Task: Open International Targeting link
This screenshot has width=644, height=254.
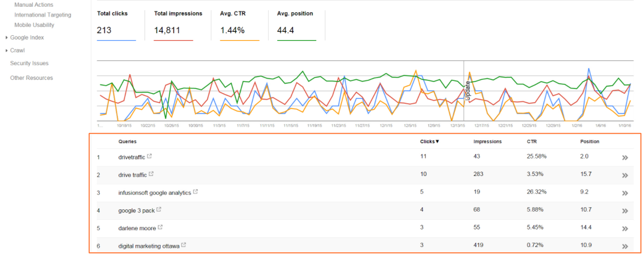Action: (43, 15)
